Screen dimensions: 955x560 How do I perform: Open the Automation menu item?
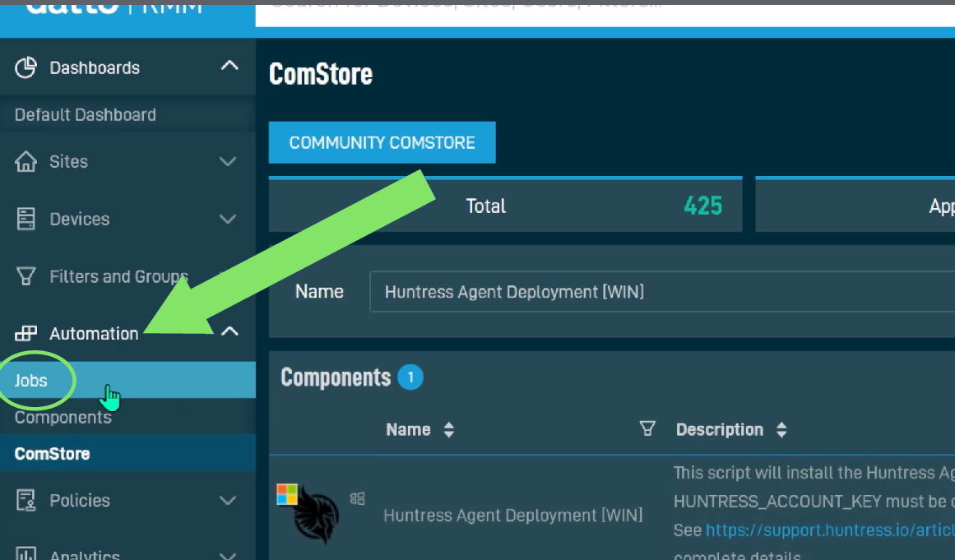[94, 334]
